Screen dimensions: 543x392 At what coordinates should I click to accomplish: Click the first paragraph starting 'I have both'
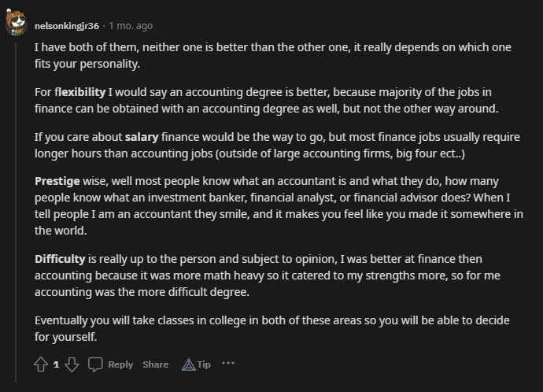(x=273, y=55)
